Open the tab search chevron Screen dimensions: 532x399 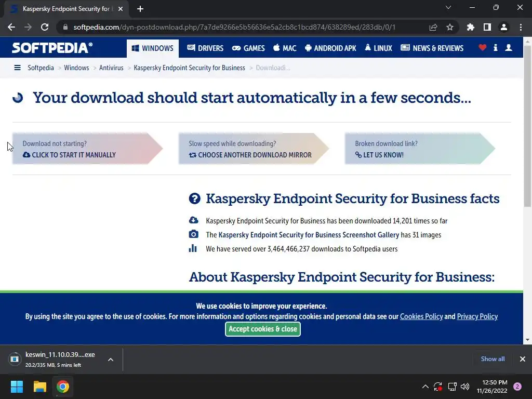(448, 7)
